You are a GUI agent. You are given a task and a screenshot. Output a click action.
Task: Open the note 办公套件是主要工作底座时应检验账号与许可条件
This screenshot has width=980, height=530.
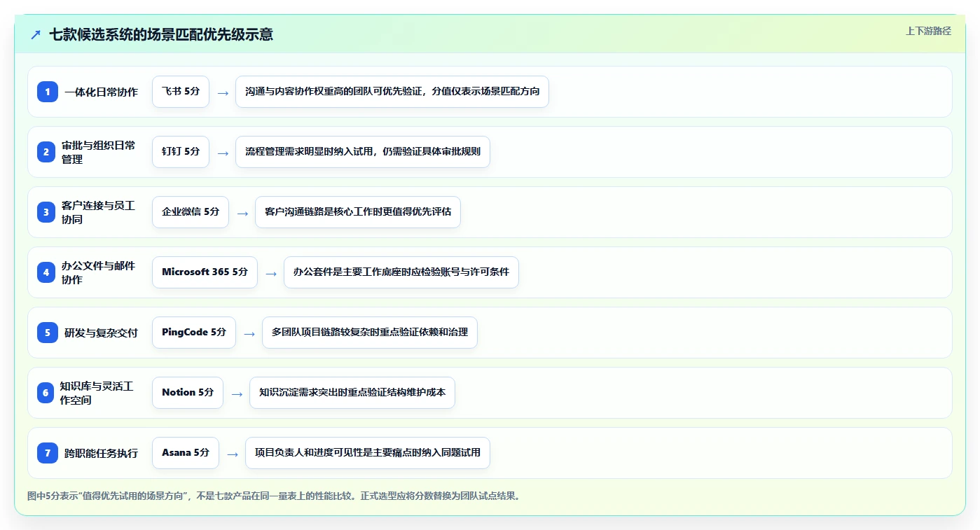401,272
